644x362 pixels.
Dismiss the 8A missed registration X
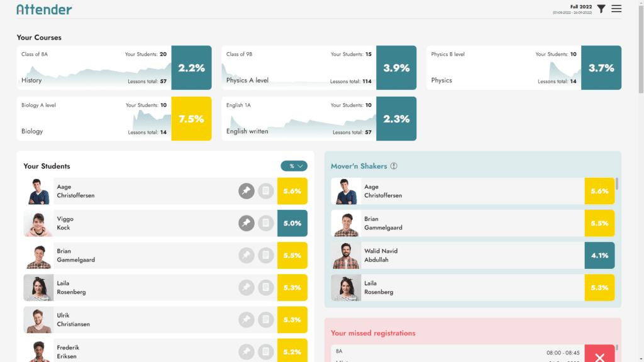tap(599, 356)
